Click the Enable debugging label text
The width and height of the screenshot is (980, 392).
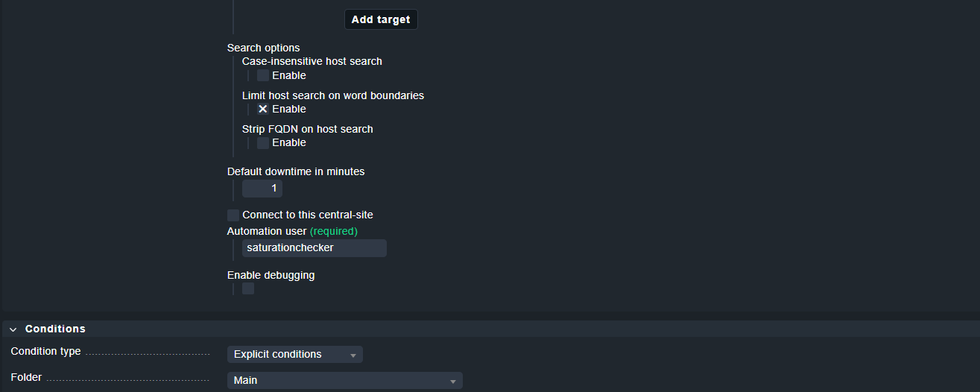[271, 275]
